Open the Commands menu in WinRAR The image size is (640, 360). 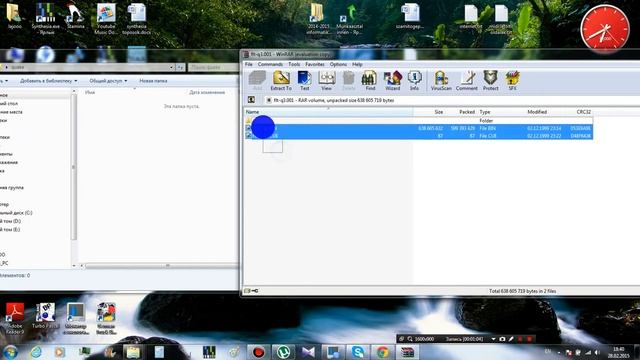pyautogui.click(x=270, y=64)
